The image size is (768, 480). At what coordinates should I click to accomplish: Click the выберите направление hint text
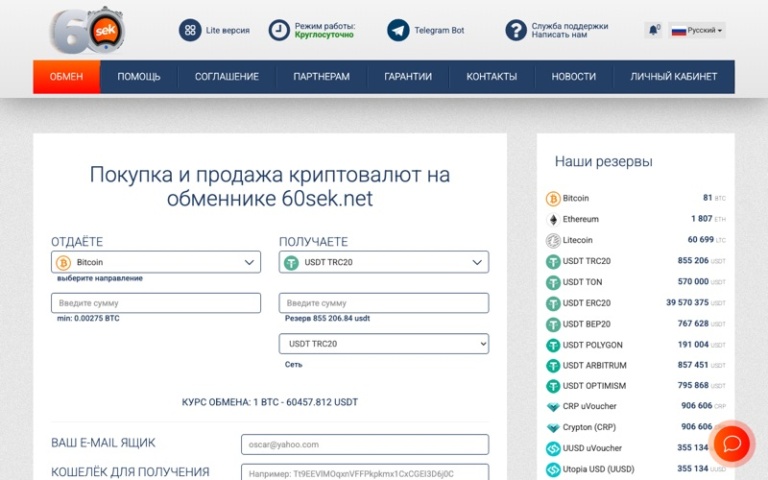click(99, 278)
